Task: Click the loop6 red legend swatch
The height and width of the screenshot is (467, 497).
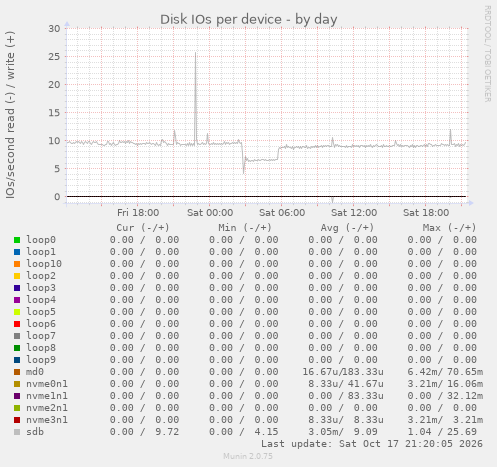Action: 17,324
